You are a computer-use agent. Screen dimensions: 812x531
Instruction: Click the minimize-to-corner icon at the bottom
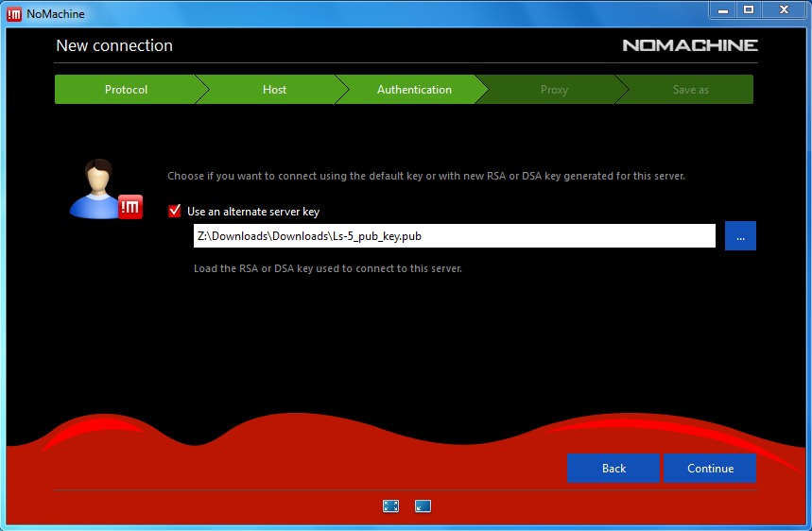[x=423, y=506]
